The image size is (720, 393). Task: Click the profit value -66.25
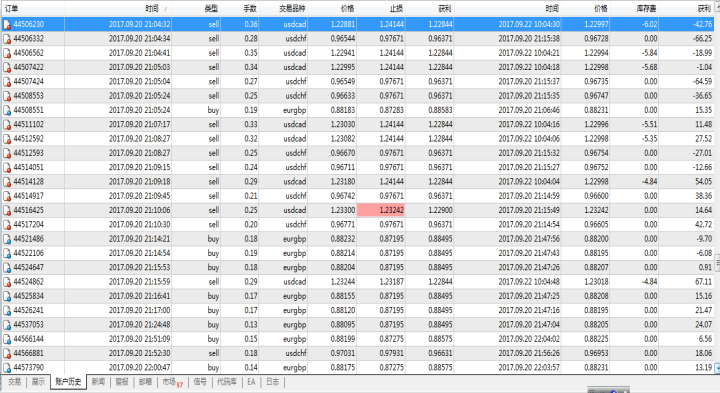(x=703, y=39)
